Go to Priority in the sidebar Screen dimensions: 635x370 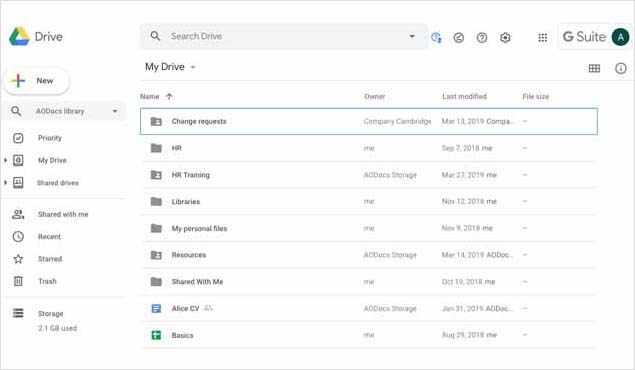pos(50,138)
